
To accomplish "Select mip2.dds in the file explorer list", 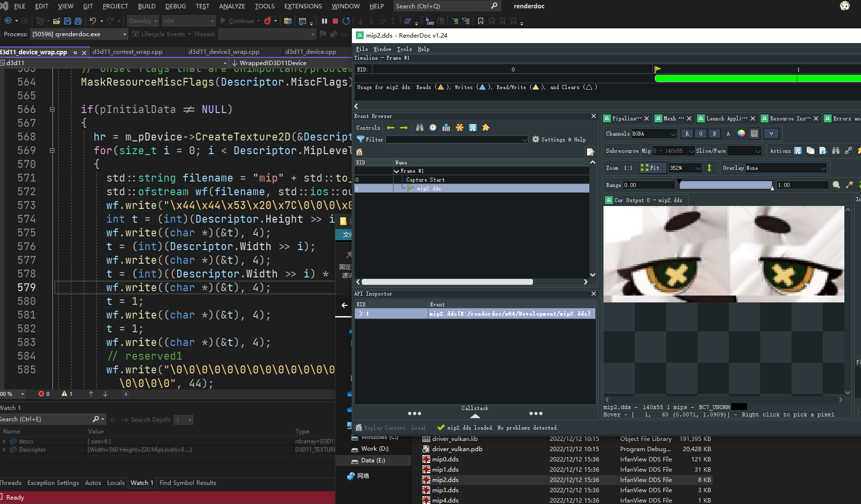I will click(445, 480).
